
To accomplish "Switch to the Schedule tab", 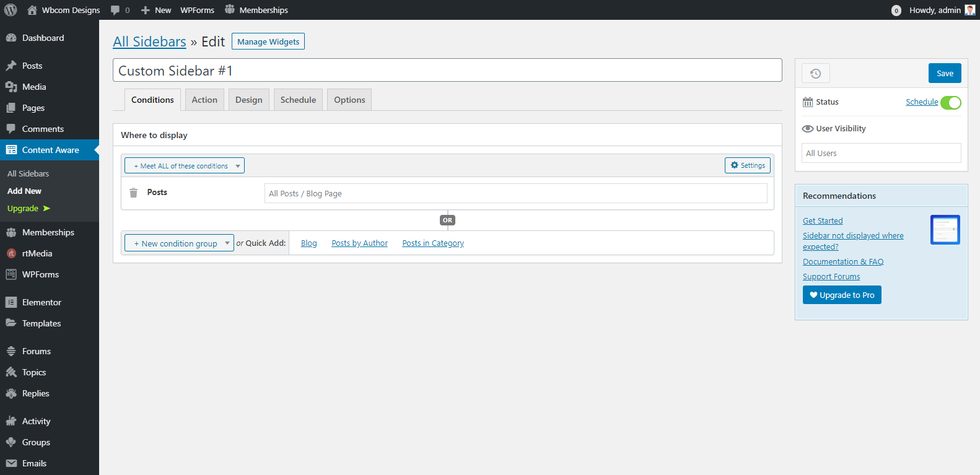I will click(298, 100).
